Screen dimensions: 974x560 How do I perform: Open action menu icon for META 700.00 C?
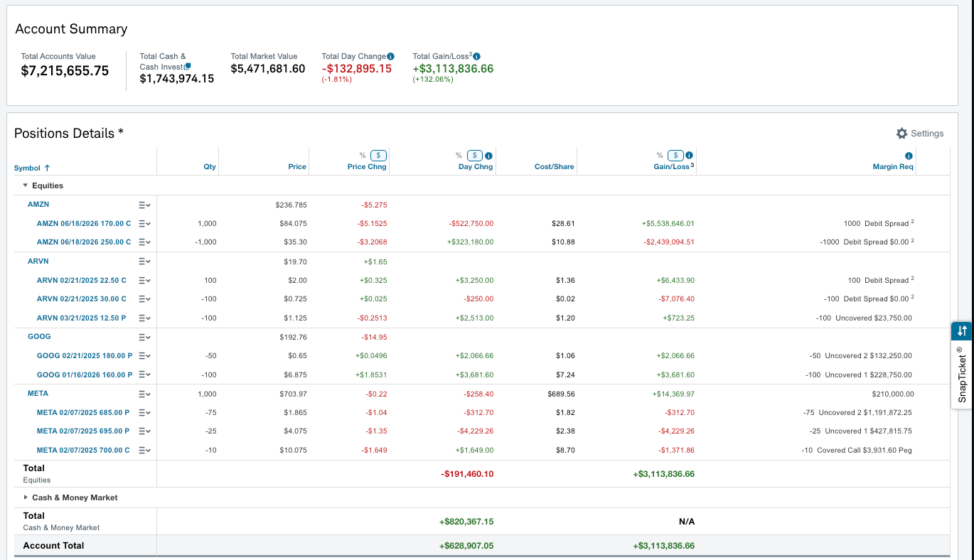point(144,451)
